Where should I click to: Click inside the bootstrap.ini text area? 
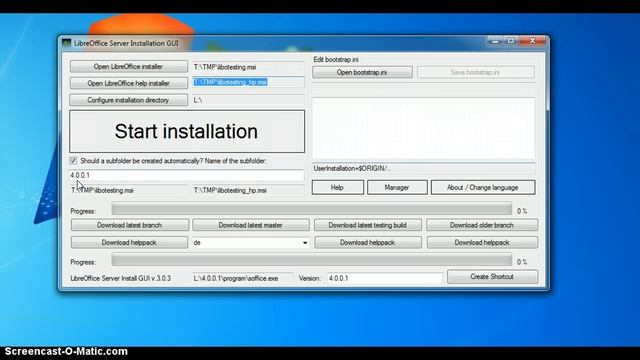[x=424, y=128]
